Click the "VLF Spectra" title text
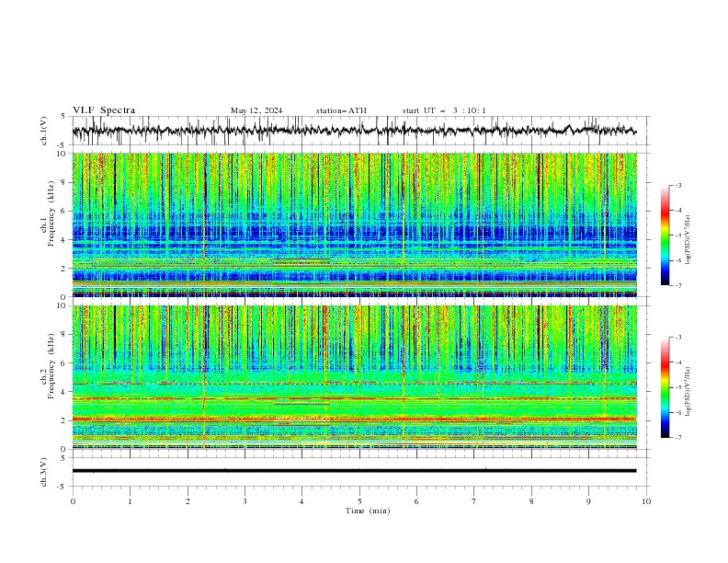This screenshot has height=563, width=728. [x=104, y=110]
